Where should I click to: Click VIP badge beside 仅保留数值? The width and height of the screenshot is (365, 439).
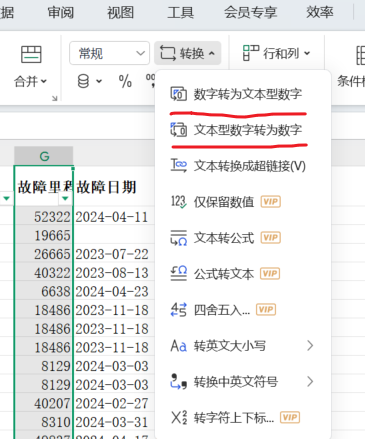coord(271,202)
